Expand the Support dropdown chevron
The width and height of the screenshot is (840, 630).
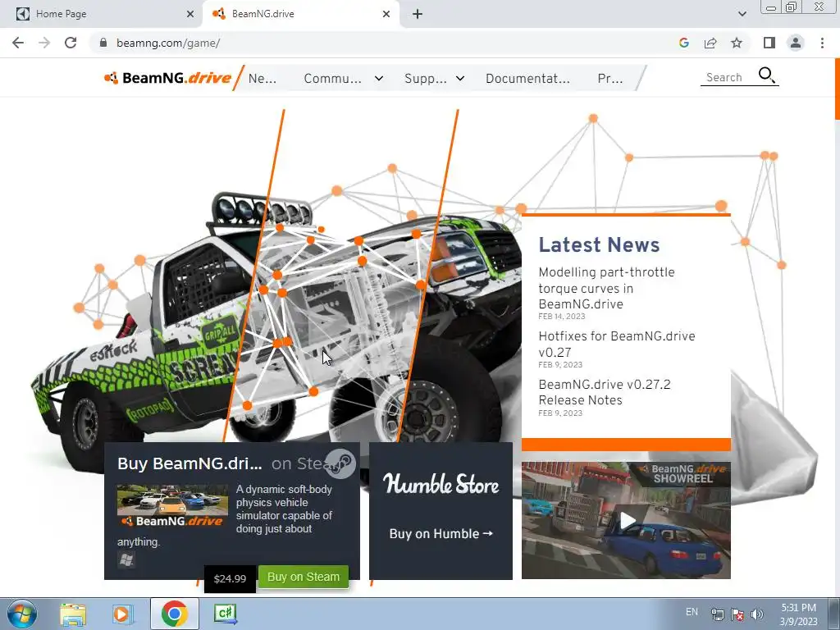pyautogui.click(x=460, y=79)
